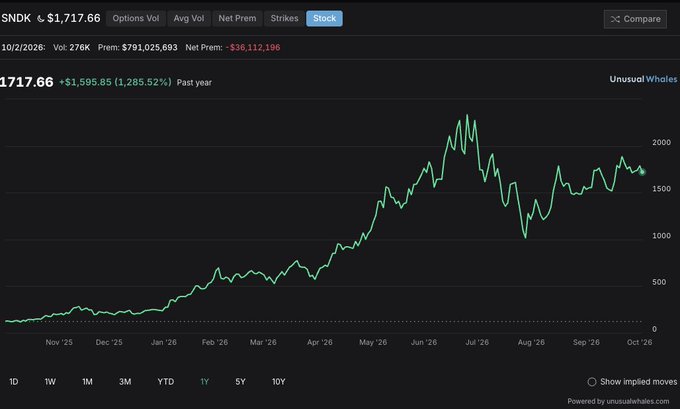Click the 1000 price axis label
Image resolution: width=680 pixels, height=409 pixels.
[x=661, y=236]
